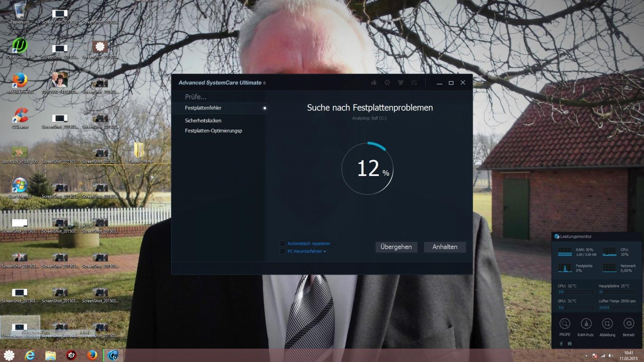
Task: Show hidden tray icons arrow
Action: pyautogui.click(x=586, y=356)
